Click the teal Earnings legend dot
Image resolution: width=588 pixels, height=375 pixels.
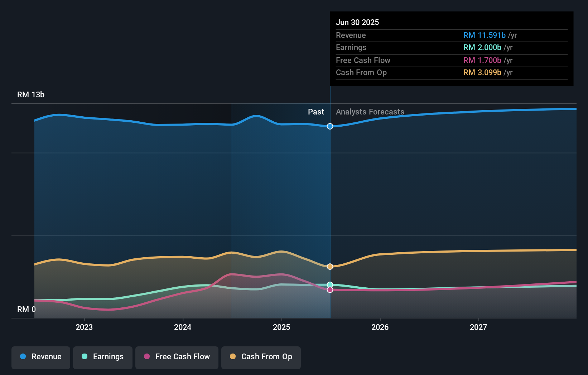tap(85, 357)
